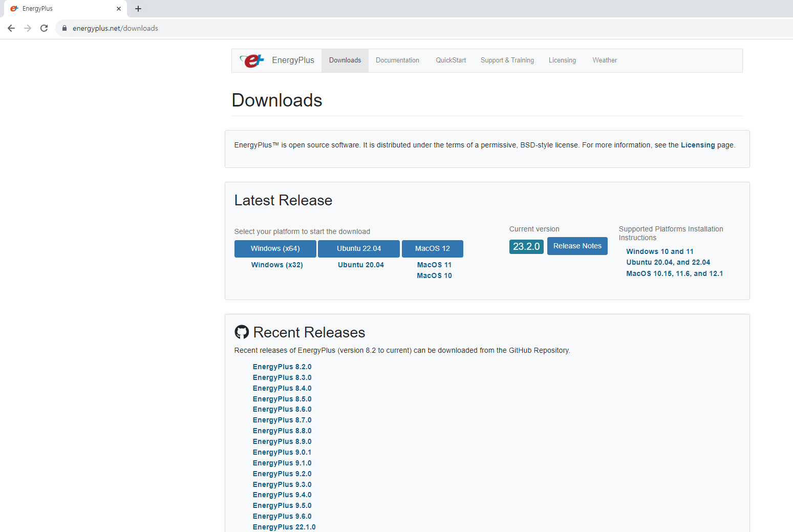Open the Licensing nav item
This screenshot has width=793, height=532.
pos(562,60)
